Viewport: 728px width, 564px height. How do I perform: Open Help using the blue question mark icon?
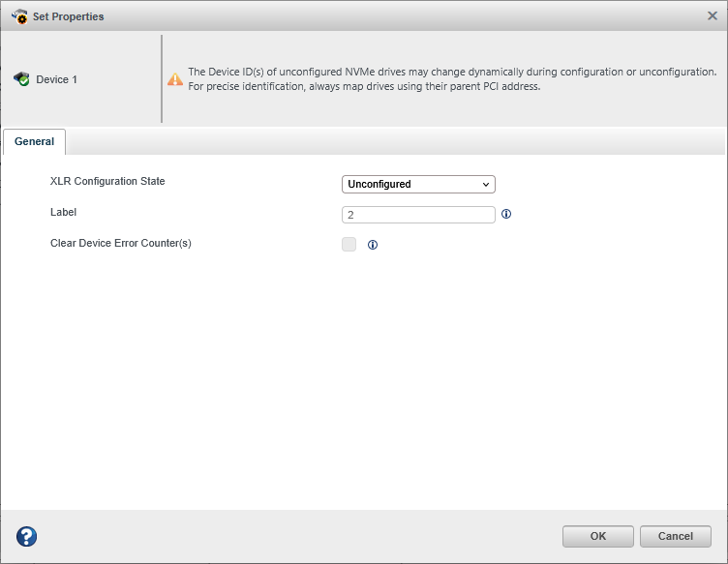[27, 537]
